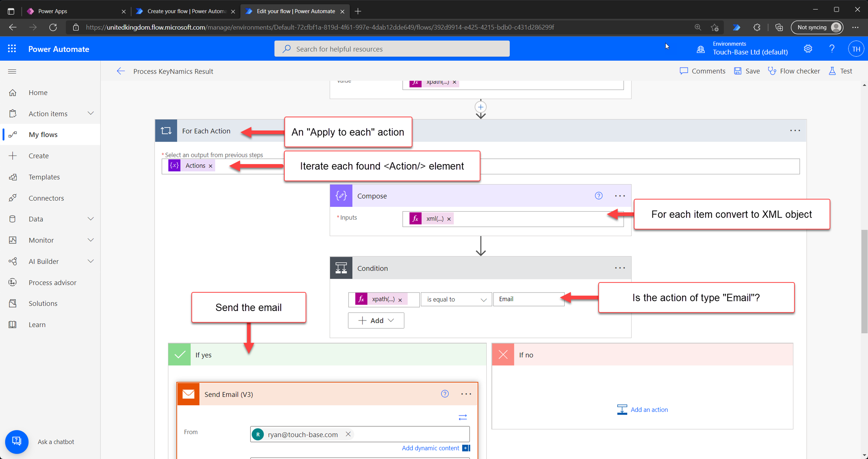
Task: Click the Compose action help icon
Action: [598, 196]
